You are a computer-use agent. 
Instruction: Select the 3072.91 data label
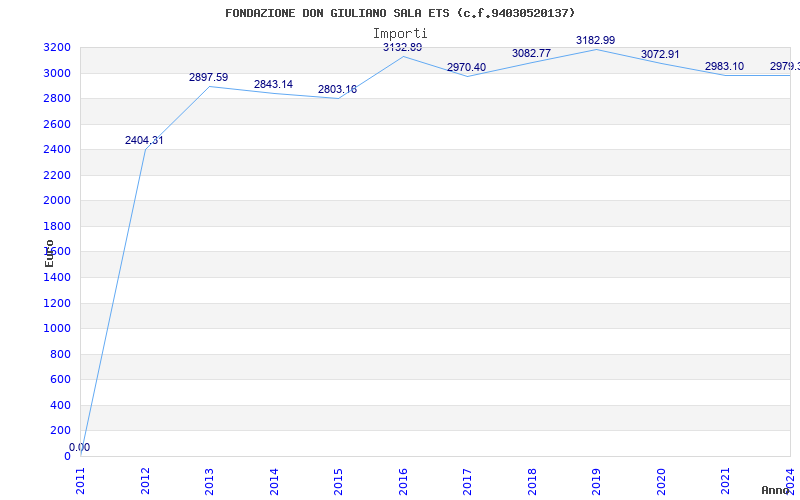pos(660,55)
